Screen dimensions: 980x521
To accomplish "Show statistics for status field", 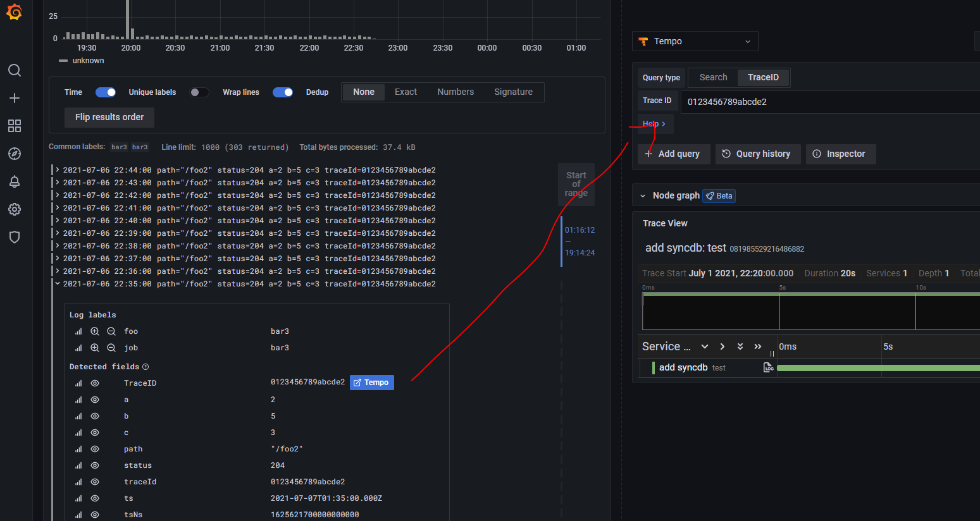I will pos(78,465).
